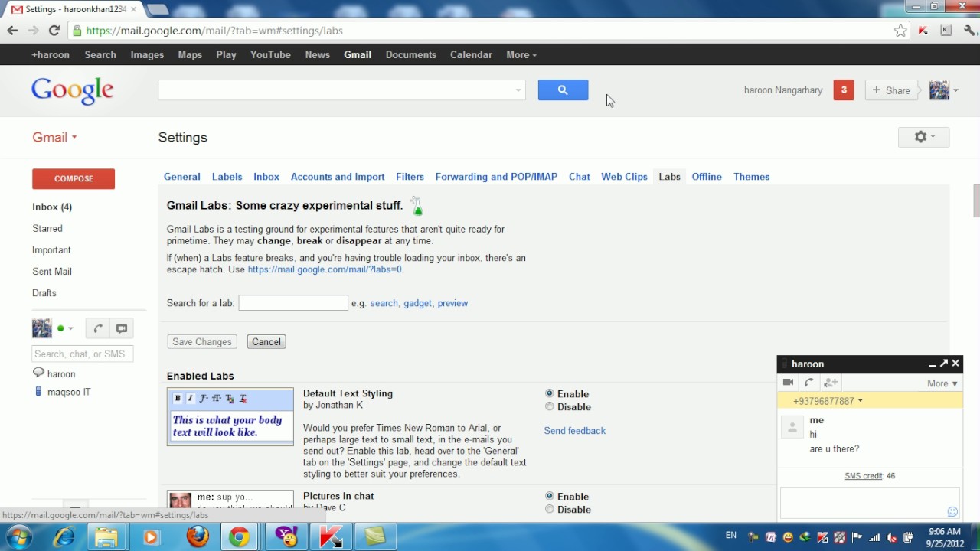Open Windows Explorer folder in taskbar
The width and height of the screenshot is (980, 551).
point(107,537)
